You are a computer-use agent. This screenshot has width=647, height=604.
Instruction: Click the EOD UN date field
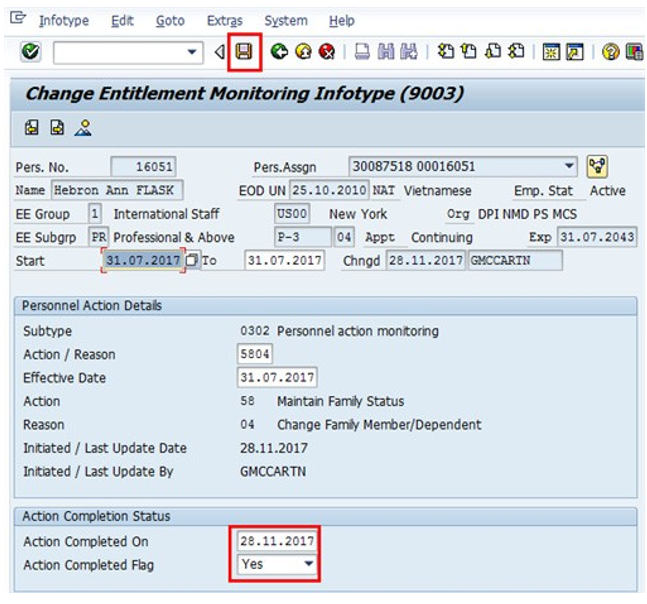pyautogui.click(x=329, y=190)
